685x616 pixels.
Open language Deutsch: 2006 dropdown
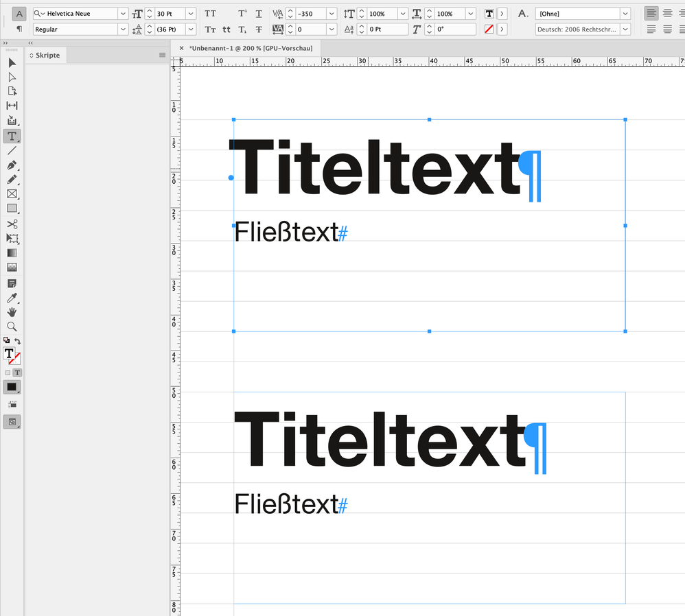(x=625, y=29)
